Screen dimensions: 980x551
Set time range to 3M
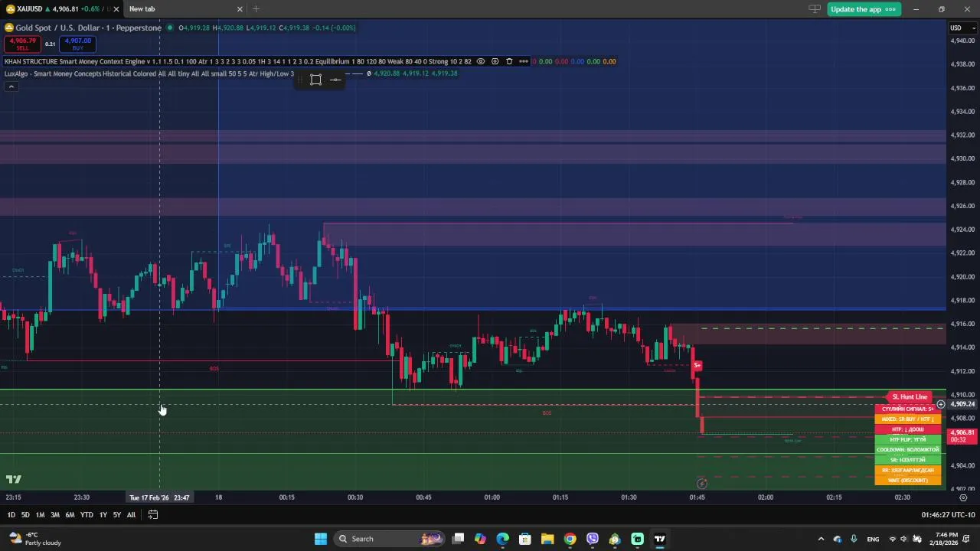pos(55,515)
